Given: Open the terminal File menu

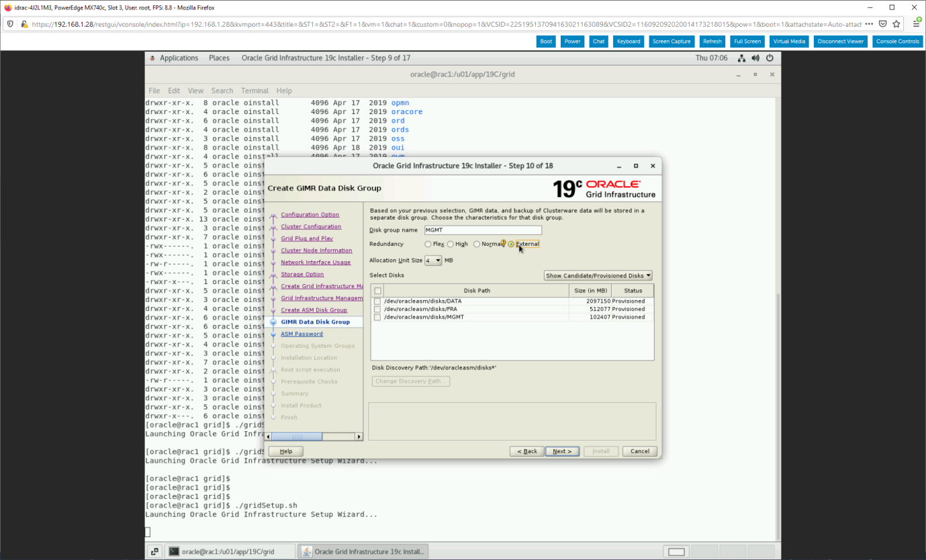Looking at the screenshot, I should pyautogui.click(x=154, y=91).
